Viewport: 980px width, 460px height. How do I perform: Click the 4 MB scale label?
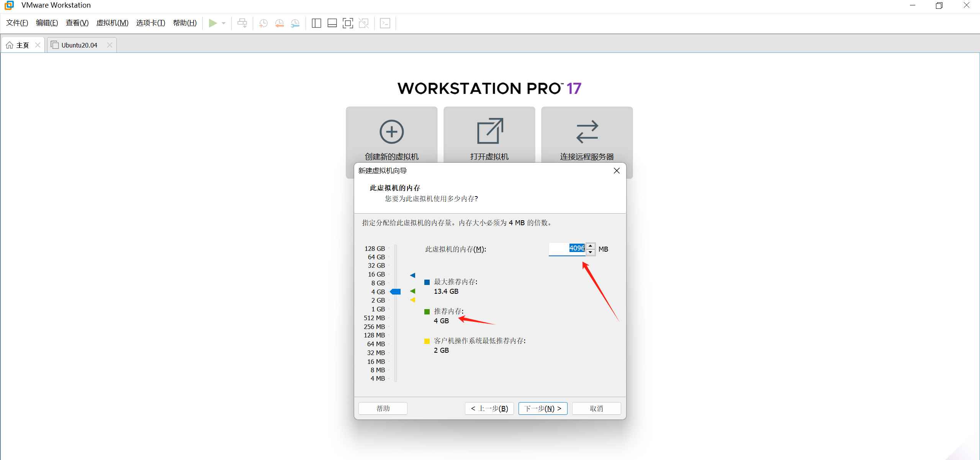[378, 378]
